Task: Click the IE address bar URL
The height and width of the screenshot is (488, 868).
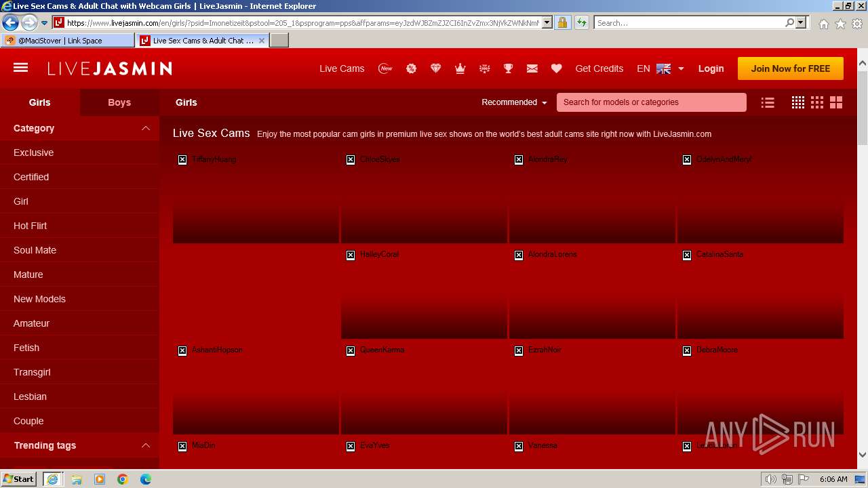Action: 303,22
